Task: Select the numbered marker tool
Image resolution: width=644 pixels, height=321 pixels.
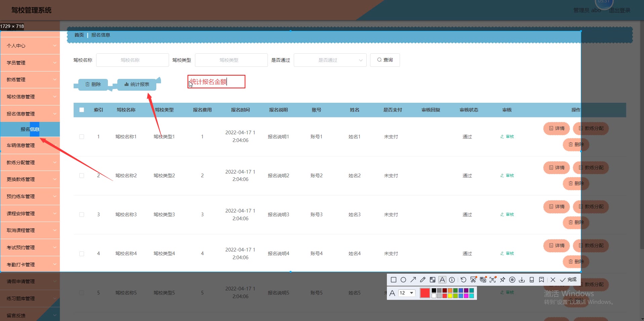Action: [x=452, y=280]
